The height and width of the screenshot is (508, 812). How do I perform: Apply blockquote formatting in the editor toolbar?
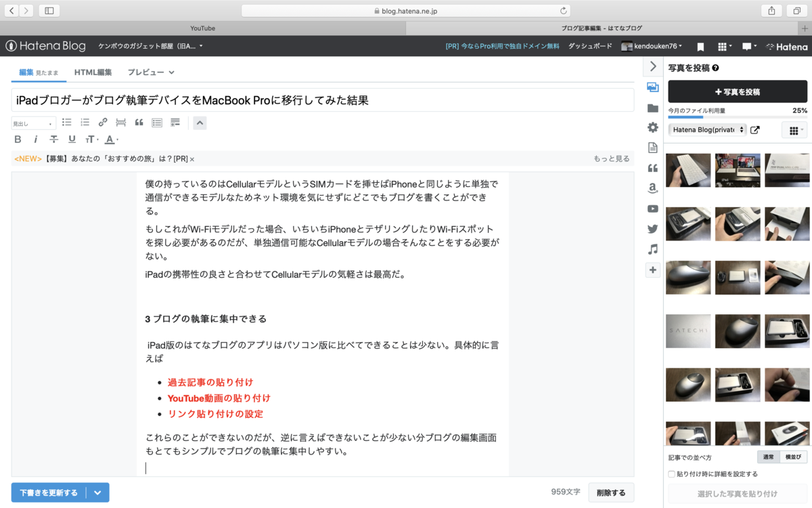139,123
